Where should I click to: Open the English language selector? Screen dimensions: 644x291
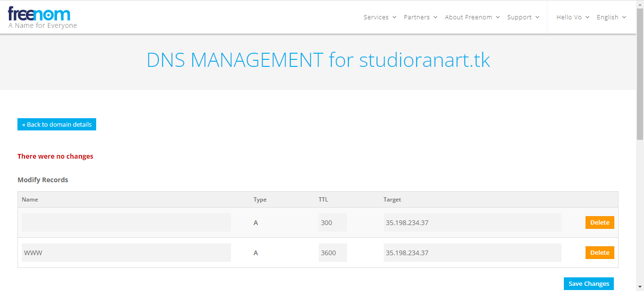point(611,17)
